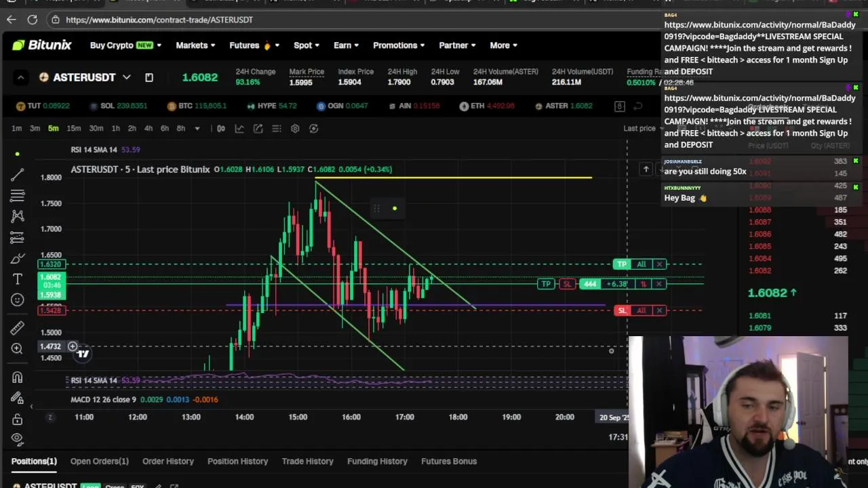Click the share chart icon
The image size is (868, 488).
tap(258, 128)
